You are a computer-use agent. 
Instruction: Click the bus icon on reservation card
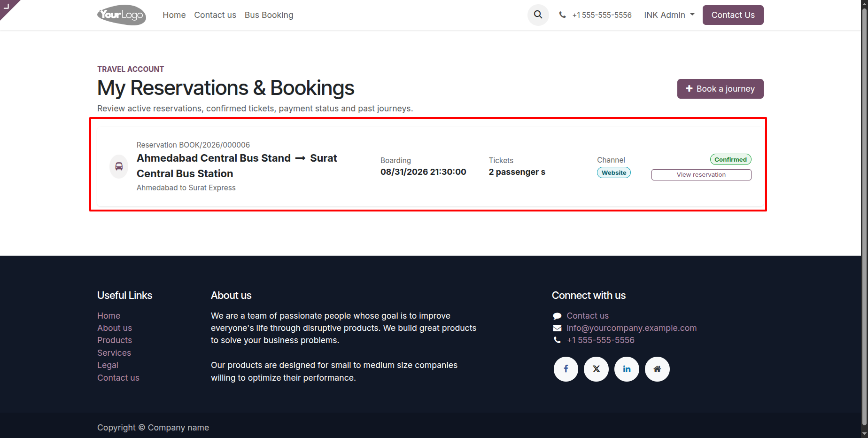119,166
